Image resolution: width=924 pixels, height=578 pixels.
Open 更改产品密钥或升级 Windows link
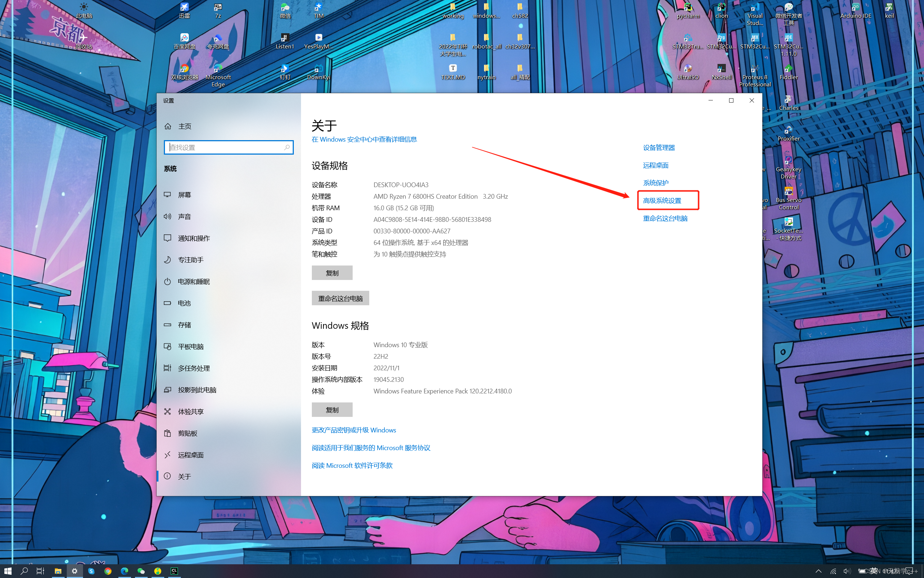[354, 430]
